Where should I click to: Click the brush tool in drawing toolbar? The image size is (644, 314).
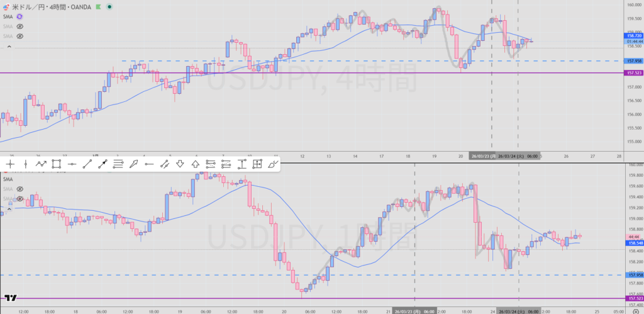coord(272,164)
